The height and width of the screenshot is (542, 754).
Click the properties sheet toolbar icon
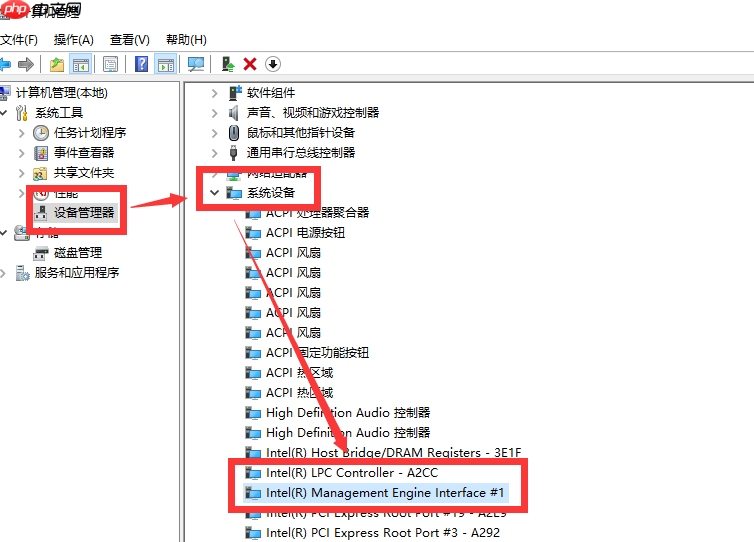[x=110, y=64]
